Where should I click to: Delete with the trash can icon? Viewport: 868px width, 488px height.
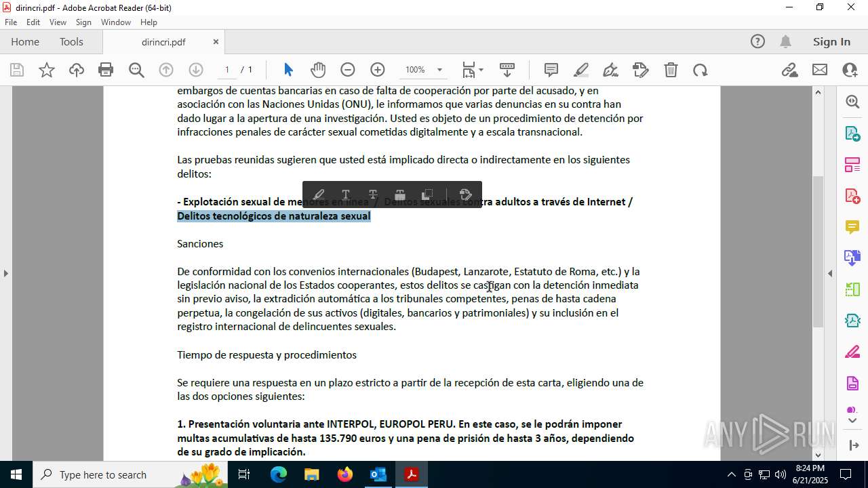[x=671, y=70]
